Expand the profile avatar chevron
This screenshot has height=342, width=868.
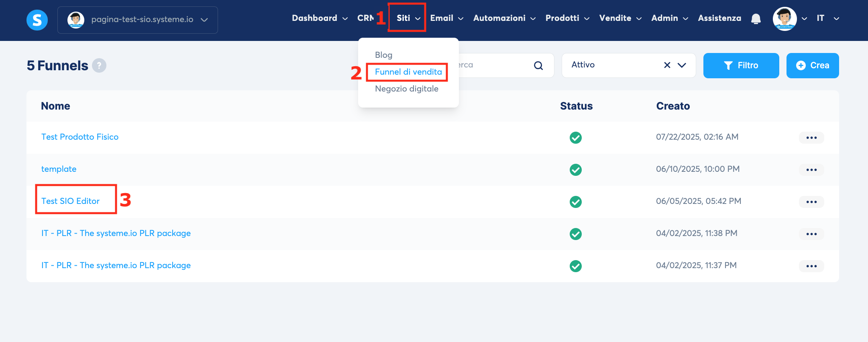click(x=804, y=18)
